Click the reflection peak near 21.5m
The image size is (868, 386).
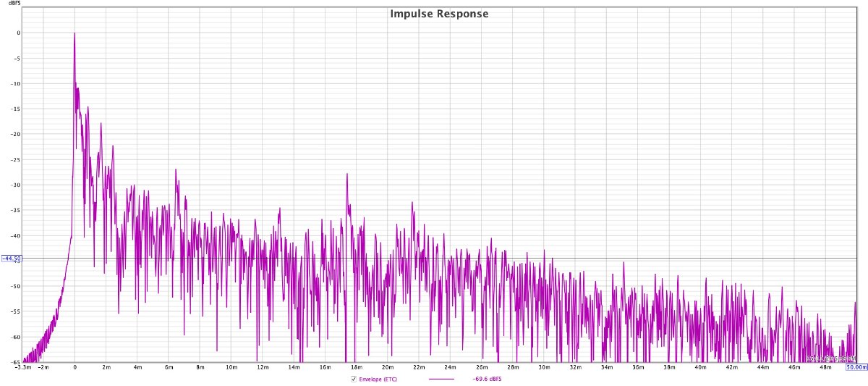click(x=412, y=204)
